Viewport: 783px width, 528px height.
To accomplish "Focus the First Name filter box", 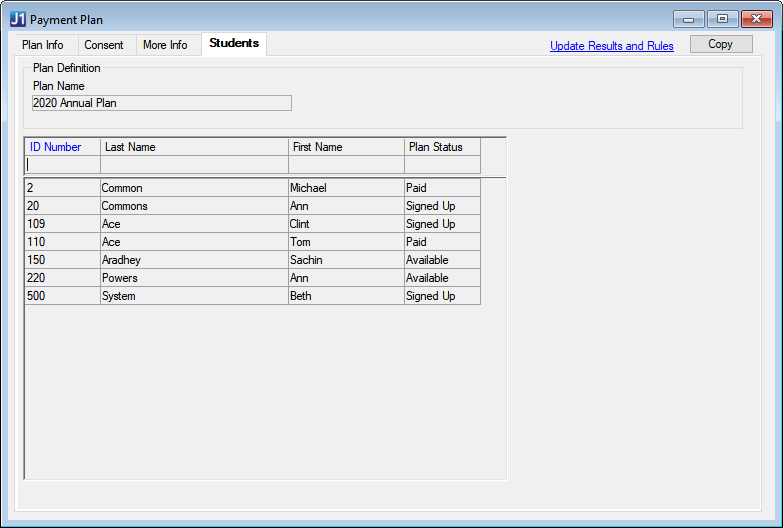I will [x=346, y=164].
